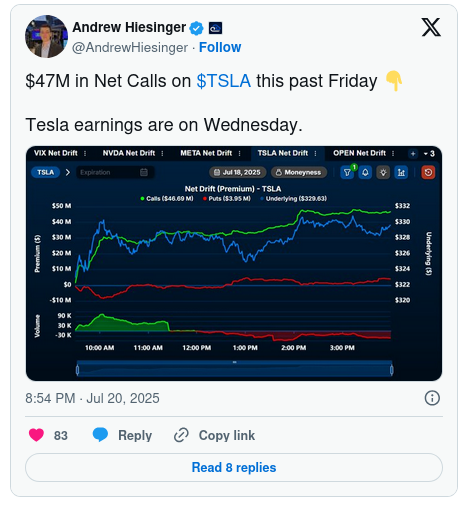The image size is (473, 509).
Task: Toggle the Underlying series in legend
Action: [293, 199]
